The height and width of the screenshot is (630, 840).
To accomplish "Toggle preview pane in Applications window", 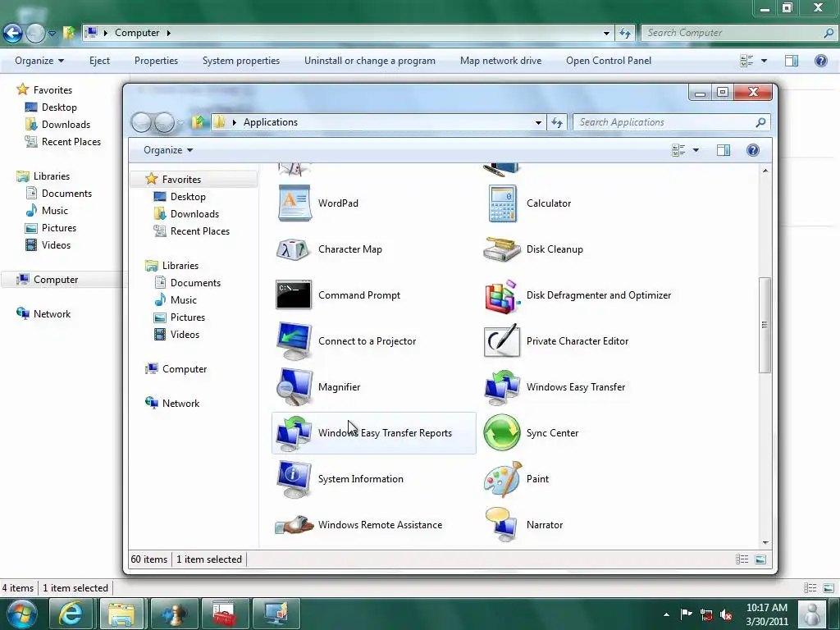I will [724, 150].
